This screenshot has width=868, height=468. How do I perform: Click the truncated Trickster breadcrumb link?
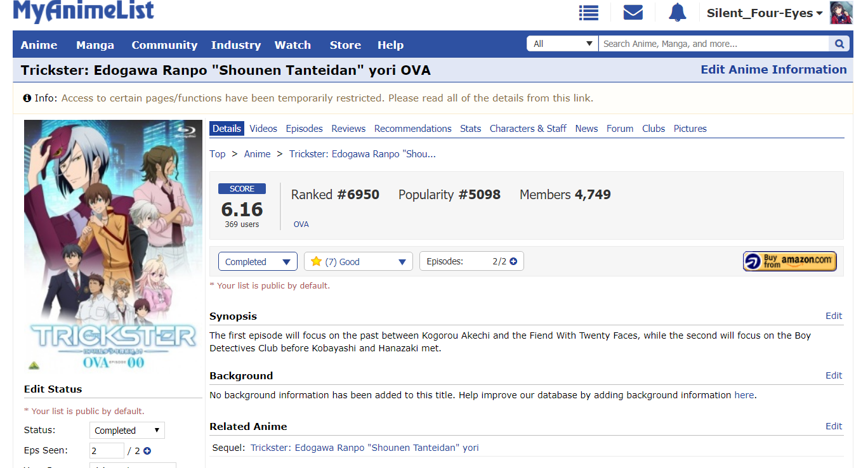tap(362, 154)
